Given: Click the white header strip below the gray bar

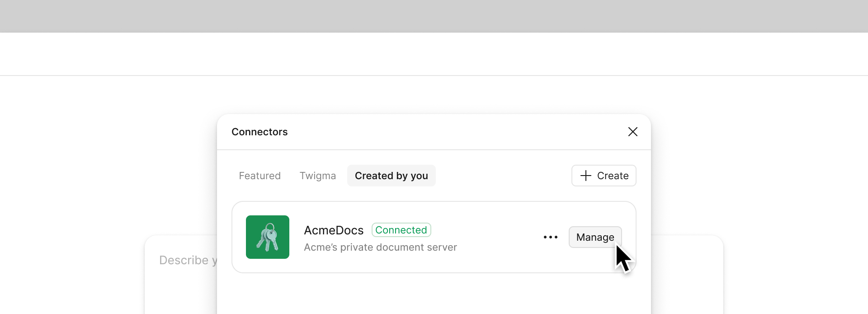Looking at the screenshot, I should point(434,54).
